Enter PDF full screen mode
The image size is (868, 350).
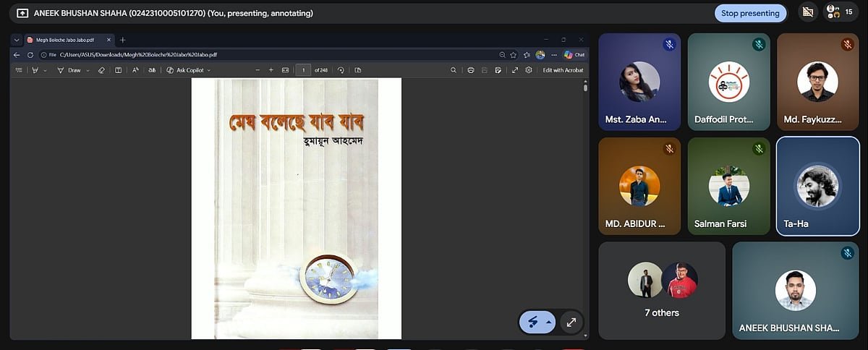tap(515, 70)
